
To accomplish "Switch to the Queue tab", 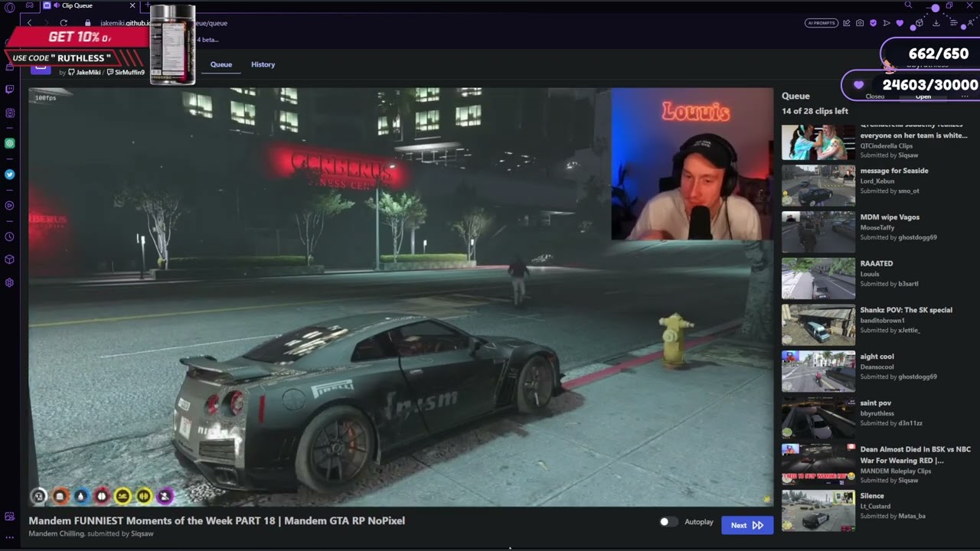I will (221, 64).
